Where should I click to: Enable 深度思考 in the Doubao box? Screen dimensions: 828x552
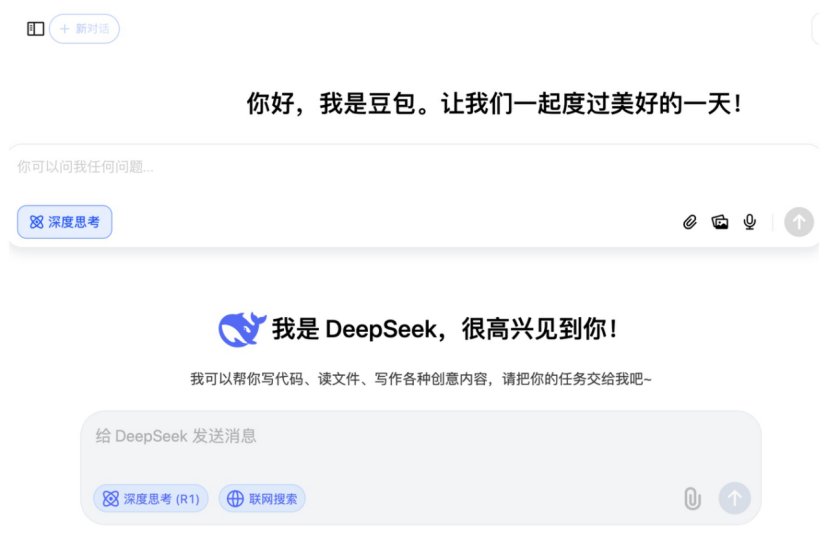coord(64,222)
